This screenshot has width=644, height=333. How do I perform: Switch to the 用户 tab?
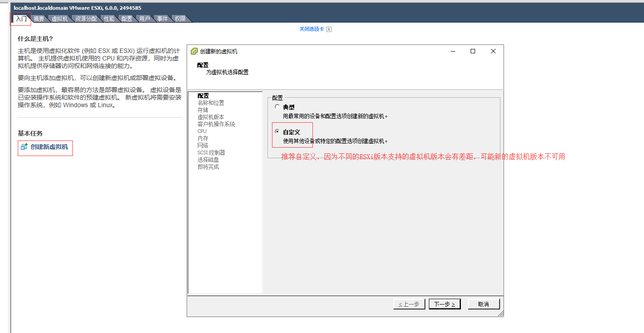pos(144,19)
